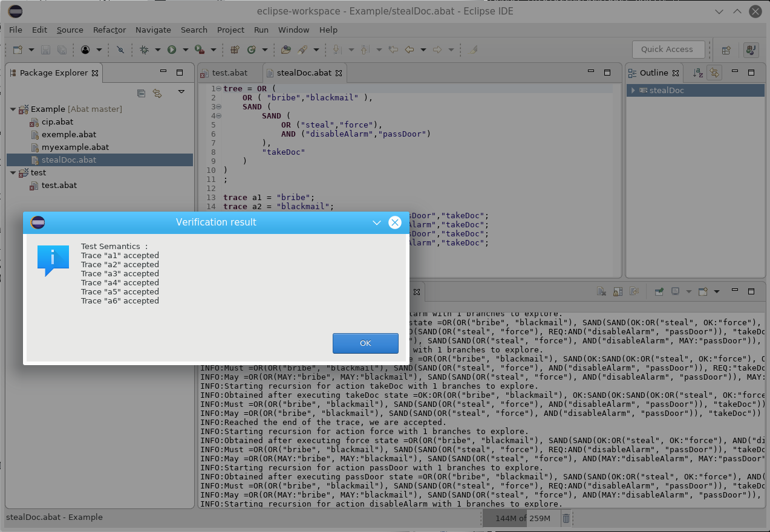
Task: Open the New Console View dropdown arrow
Action: (716, 291)
